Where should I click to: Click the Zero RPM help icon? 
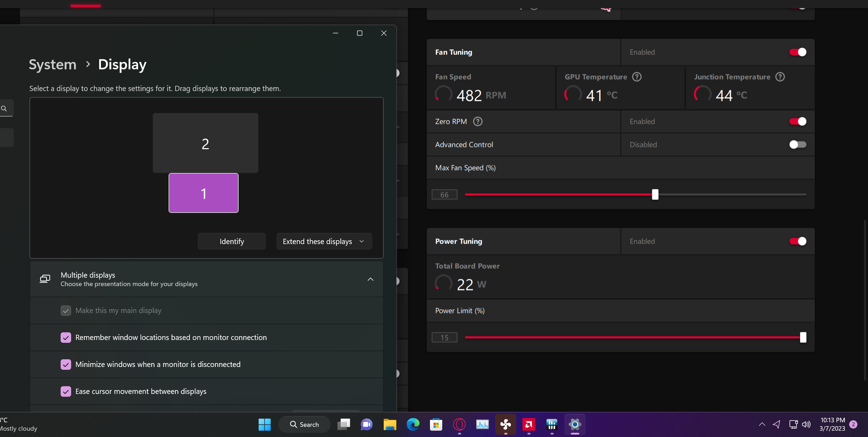[478, 122]
